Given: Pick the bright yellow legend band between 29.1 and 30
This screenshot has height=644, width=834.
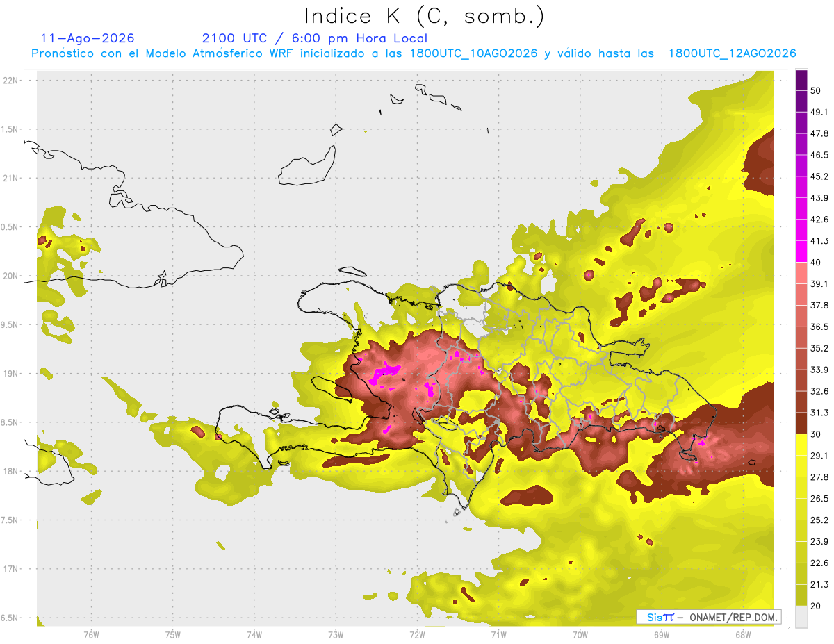Looking at the screenshot, I should tap(802, 445).
